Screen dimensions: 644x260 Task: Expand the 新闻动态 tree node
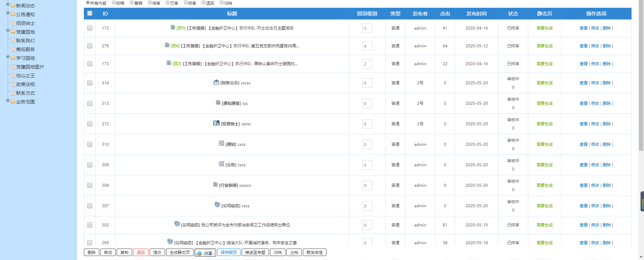pos(8,4)
